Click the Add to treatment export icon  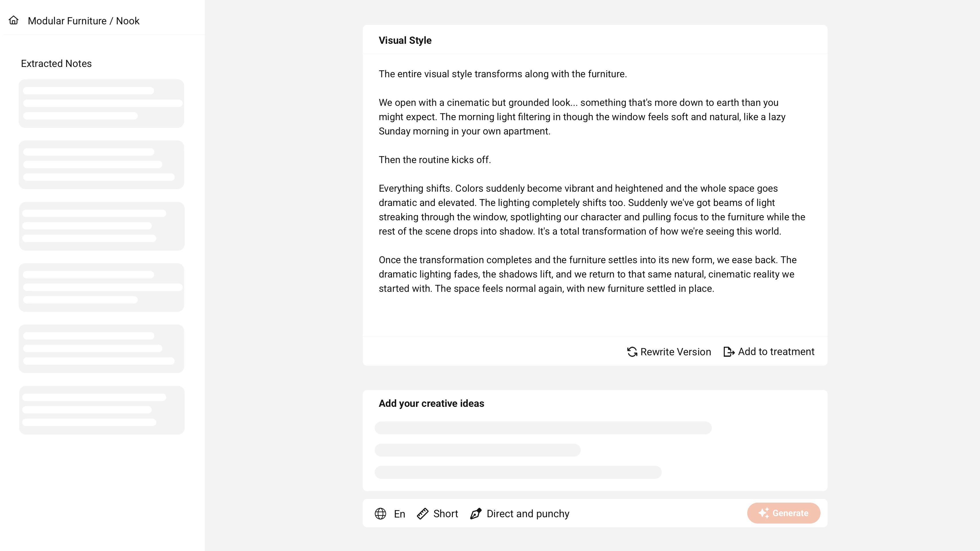click(x=729, y=352)
